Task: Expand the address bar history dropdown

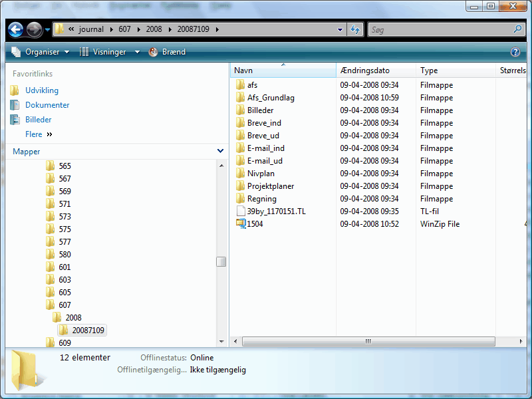Action: pos(340,30)
